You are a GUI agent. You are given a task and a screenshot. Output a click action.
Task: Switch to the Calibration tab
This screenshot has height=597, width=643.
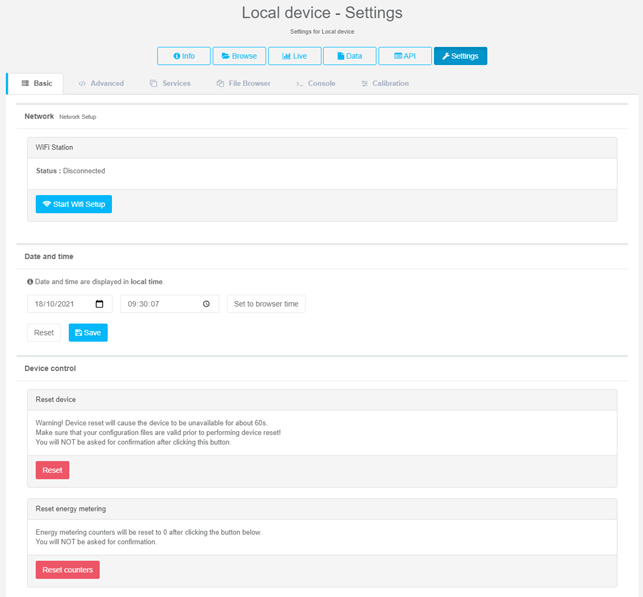(x=385, y=84)
